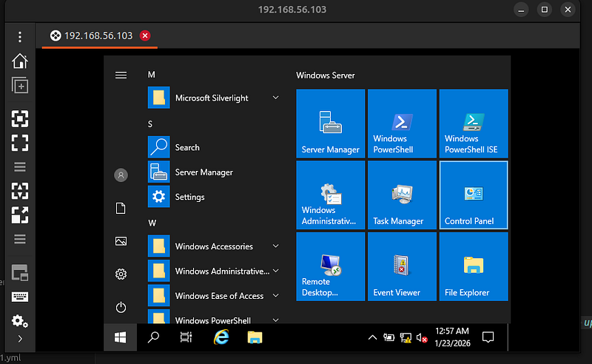Click the duplicate connection plus icon
592x364 pixels.
coord(20,86)
